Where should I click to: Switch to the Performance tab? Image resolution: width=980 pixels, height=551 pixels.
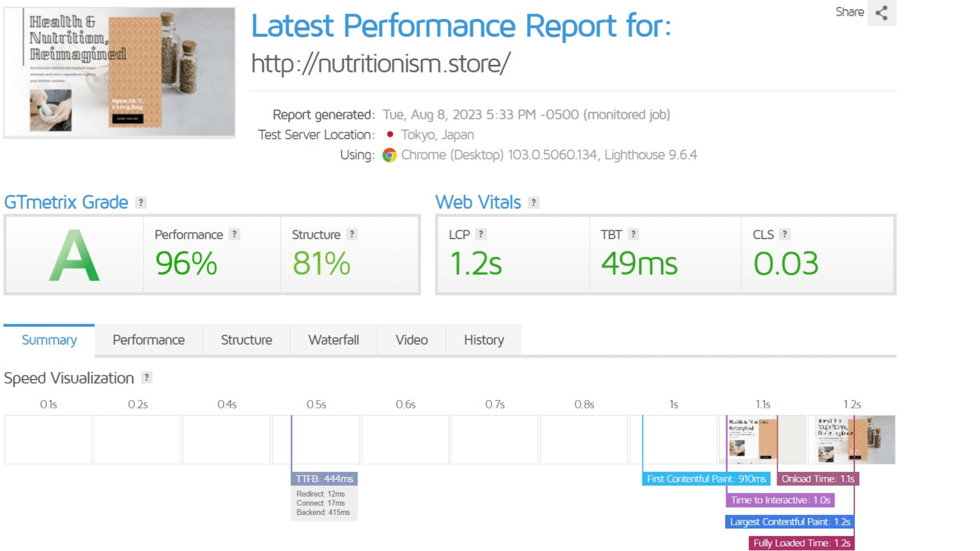pyautogui.click(x=149, y=340)
